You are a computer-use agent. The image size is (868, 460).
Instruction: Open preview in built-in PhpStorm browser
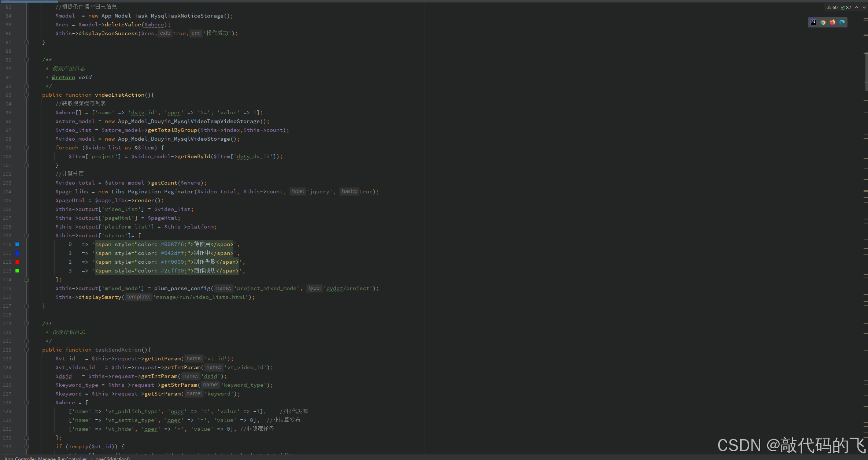(x=813, y=22)
